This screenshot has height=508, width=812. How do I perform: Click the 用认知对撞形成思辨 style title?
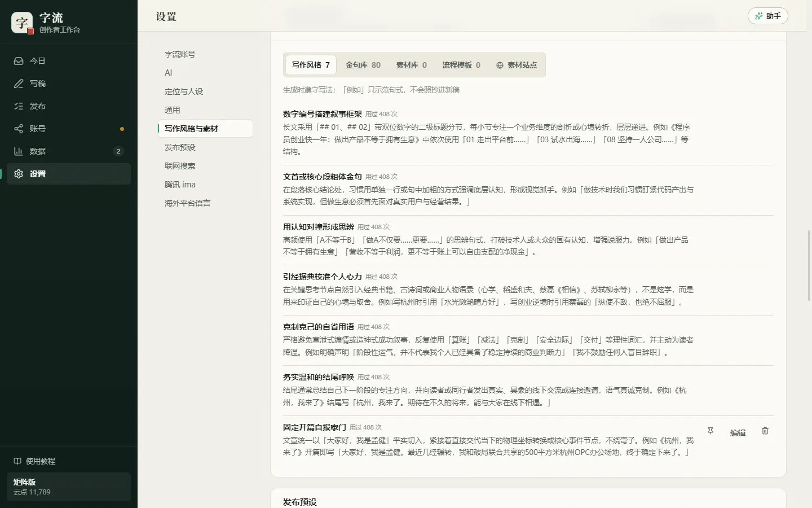pyautogui.click(x=319, y=227)
